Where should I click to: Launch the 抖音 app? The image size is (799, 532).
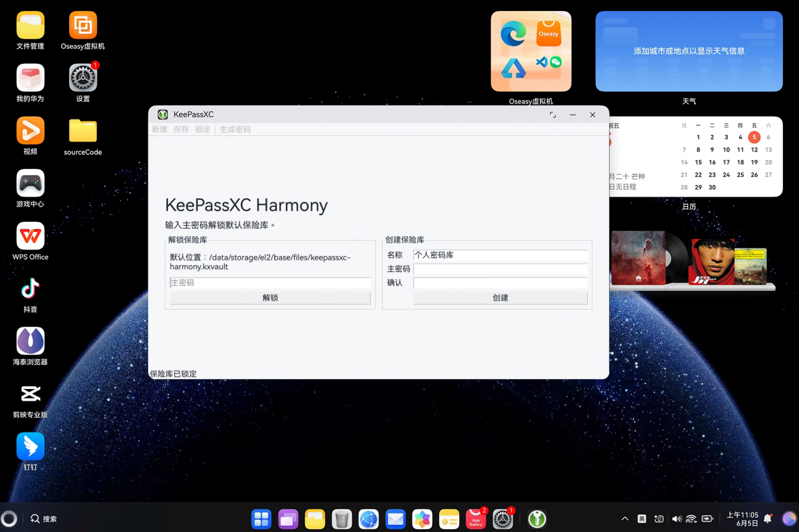[x=30, y=289]
